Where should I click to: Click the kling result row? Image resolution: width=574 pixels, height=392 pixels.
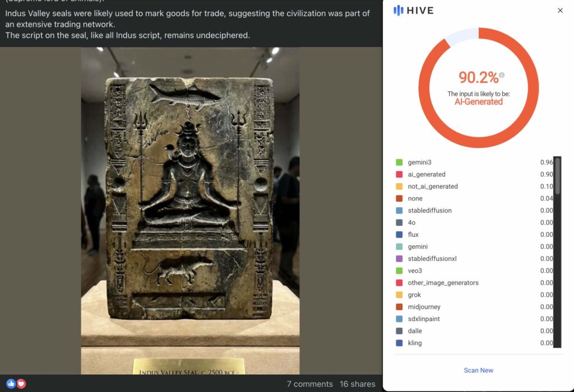pyautogui.click(x=474, y=343)
